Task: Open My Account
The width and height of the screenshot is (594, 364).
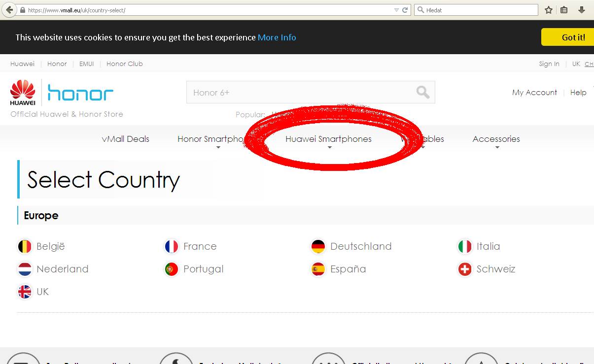Action: [x=535, y=92]
